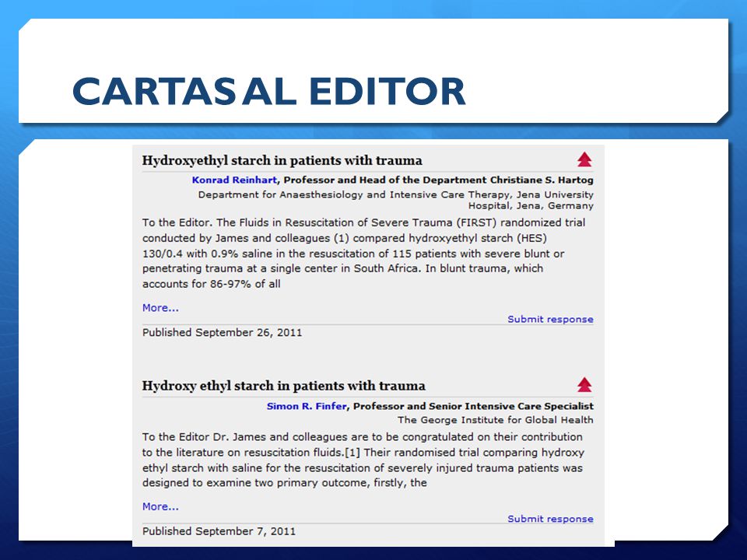Image resolution: width=747 pixels, height=560 pixels.
Task: Open Simon R. Finfer author link
Action: coord(307,406)
